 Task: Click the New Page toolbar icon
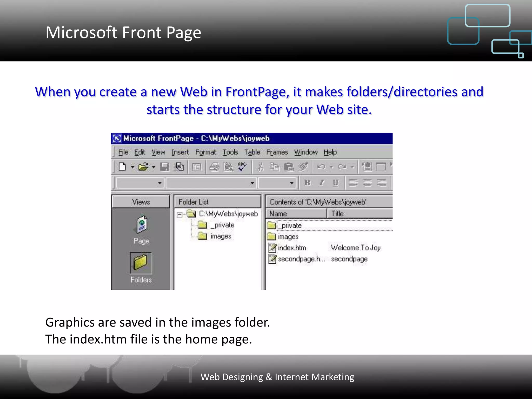point(122,167)
